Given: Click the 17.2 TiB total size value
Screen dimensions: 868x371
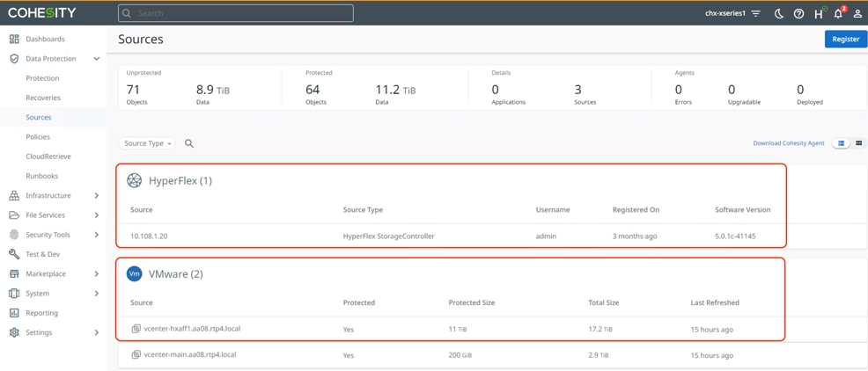Looking at the screenshot, I should (x=600, y=330).
